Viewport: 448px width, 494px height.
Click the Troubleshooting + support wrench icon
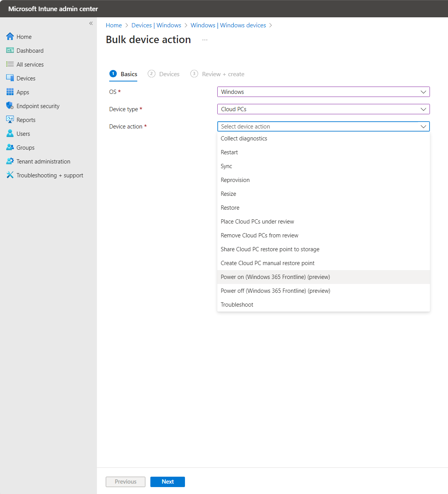[x=10, y=175]
